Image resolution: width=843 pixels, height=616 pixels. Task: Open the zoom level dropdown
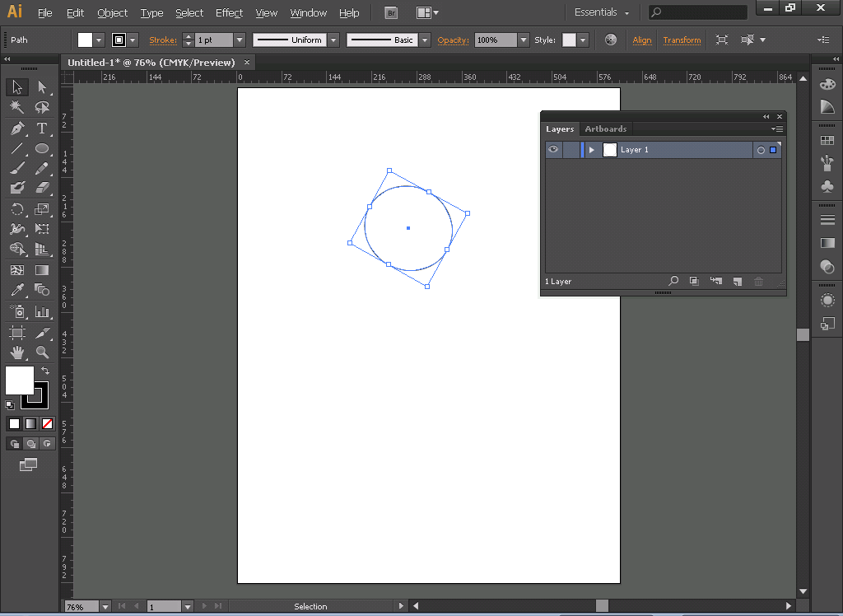105,607
